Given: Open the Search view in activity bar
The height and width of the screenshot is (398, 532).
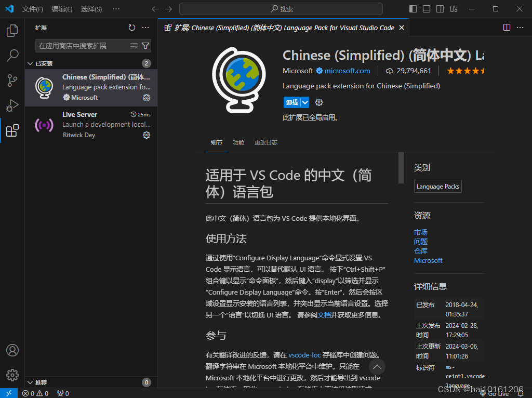Looking at the screenshot, I should [x=12, y=55].
